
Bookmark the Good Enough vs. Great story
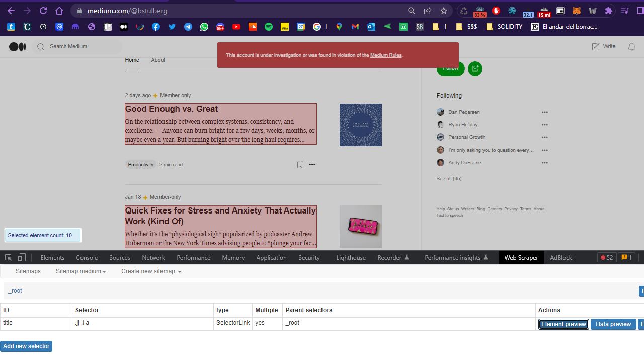tap(300, 164)
